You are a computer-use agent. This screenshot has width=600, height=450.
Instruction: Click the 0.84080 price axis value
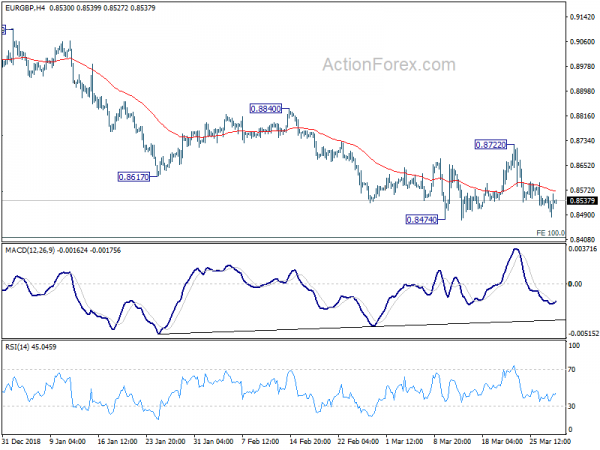click(583, 240)
